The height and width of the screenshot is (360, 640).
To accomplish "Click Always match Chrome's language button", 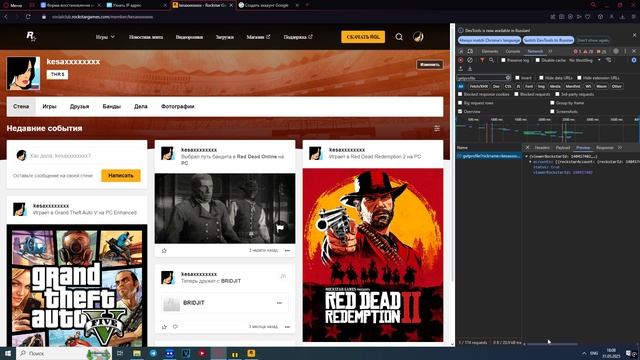I will pyautogui.click(x=489, y=40).
